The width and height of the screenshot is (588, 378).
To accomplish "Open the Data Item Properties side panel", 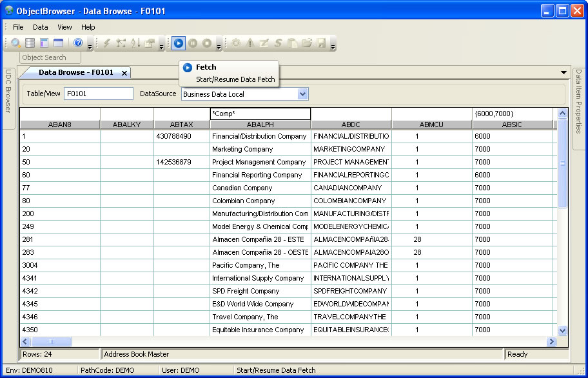I will 578,102.
